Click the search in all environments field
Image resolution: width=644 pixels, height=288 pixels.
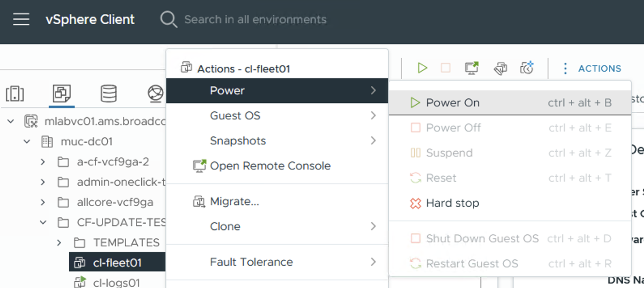[x=255, y=19]
